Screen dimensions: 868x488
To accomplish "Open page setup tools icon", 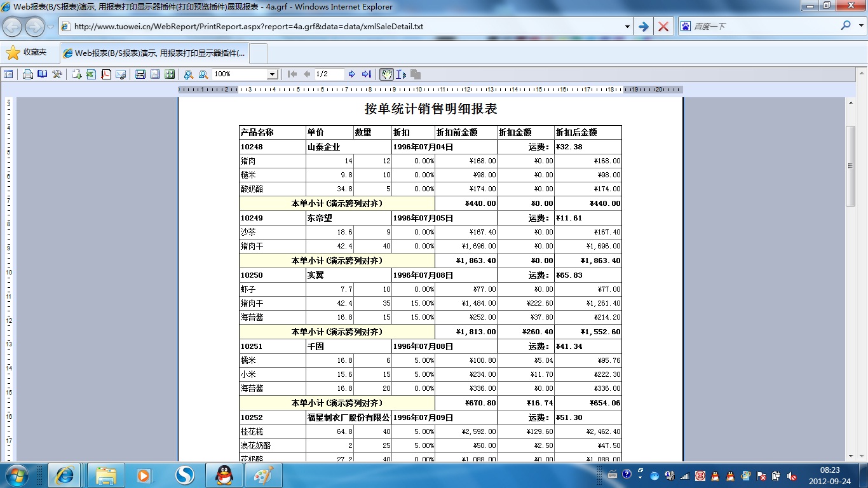I will coord(57,74).
